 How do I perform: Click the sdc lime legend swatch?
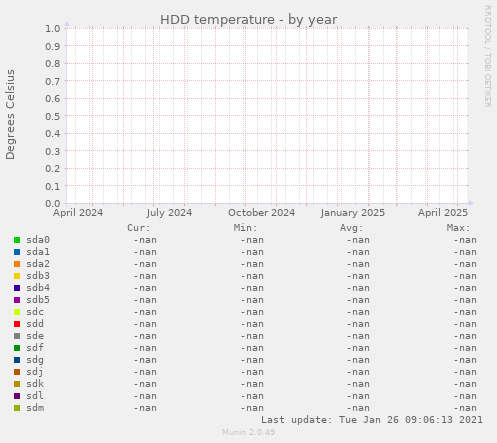click(17, 312)
